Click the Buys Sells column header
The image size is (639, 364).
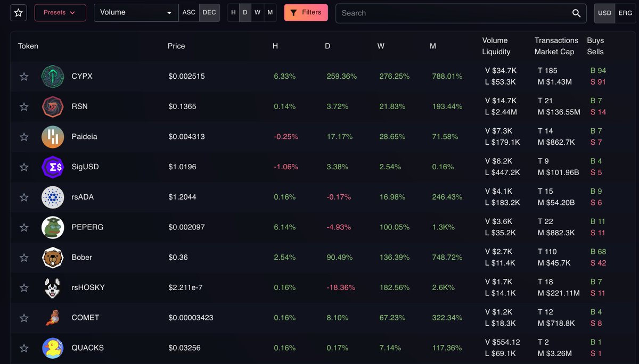(x=595, y=46)
